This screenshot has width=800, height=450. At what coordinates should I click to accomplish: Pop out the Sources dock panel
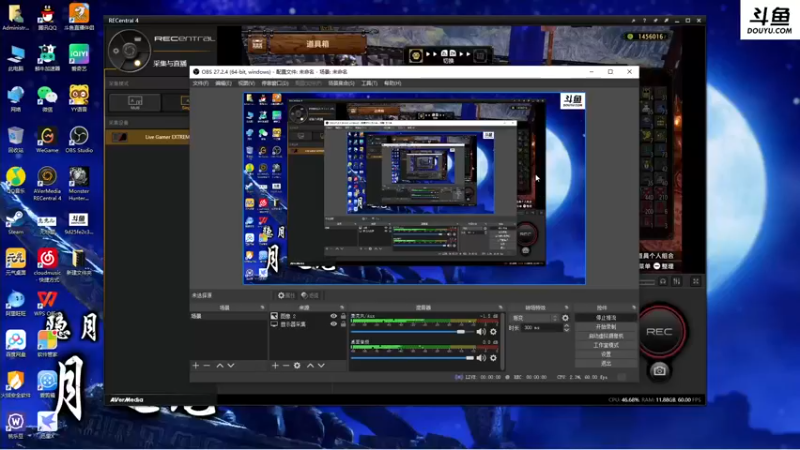342,308
